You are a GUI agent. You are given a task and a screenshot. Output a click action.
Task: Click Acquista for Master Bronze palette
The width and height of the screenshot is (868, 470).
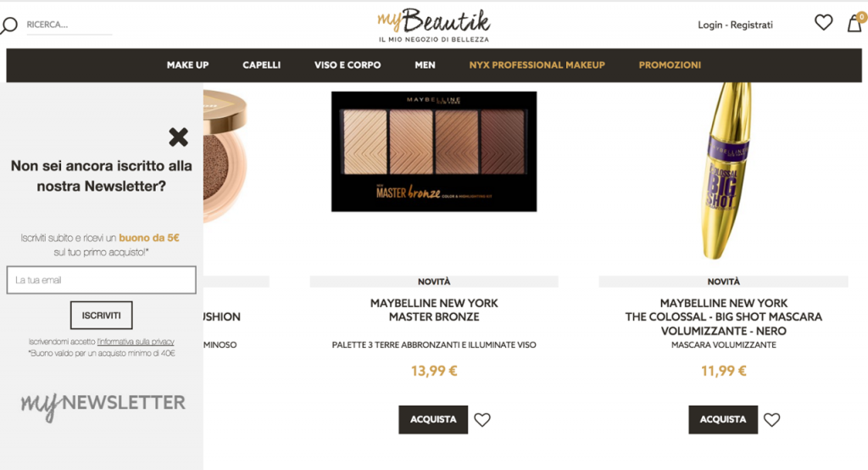(x=433, y=420)
